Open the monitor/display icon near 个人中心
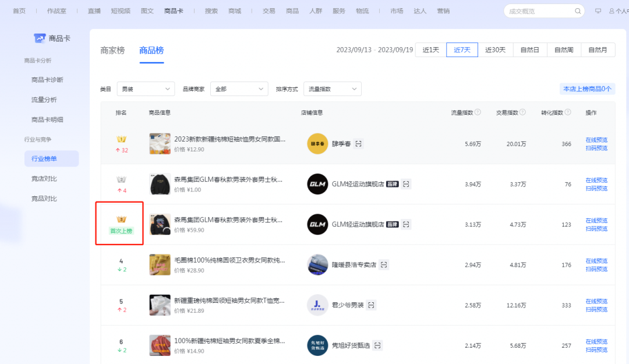Screen dimensions: 629x364 [x=598, y=10]
